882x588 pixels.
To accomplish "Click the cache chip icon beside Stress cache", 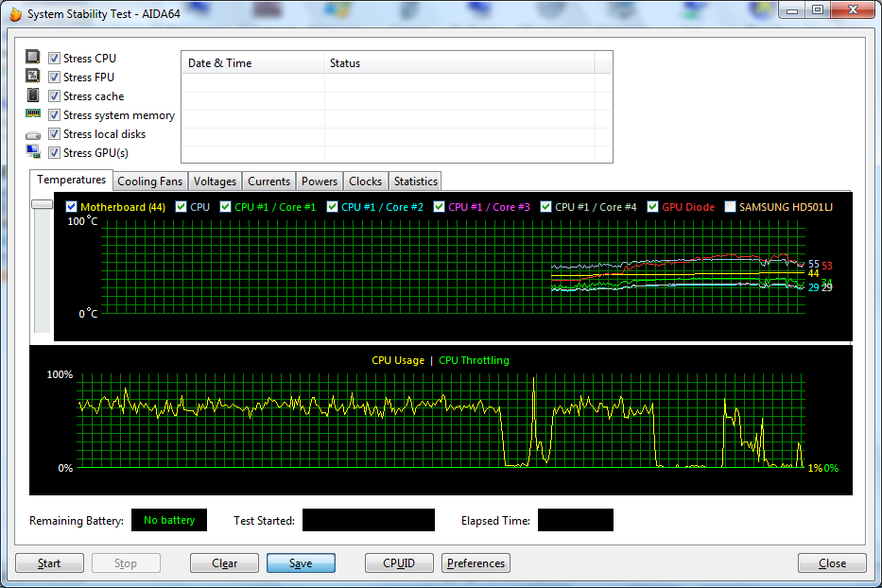I will click(x=33, y=95).
